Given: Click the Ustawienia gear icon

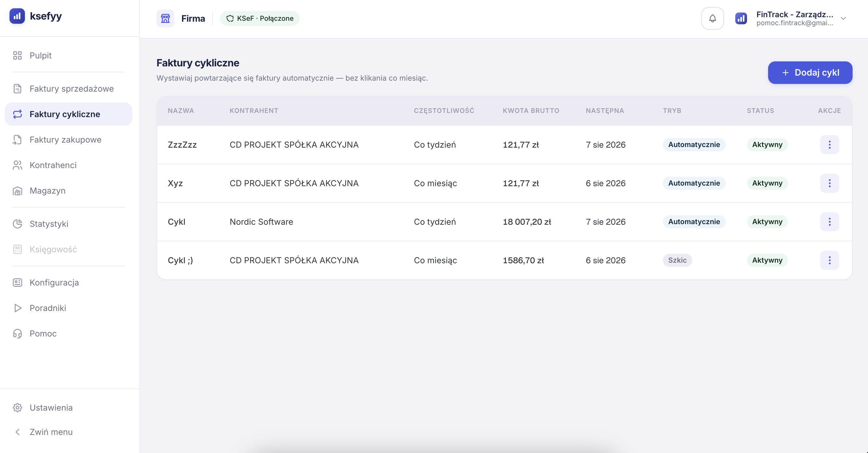Looking at the screenshot, I should click(17, 408).
